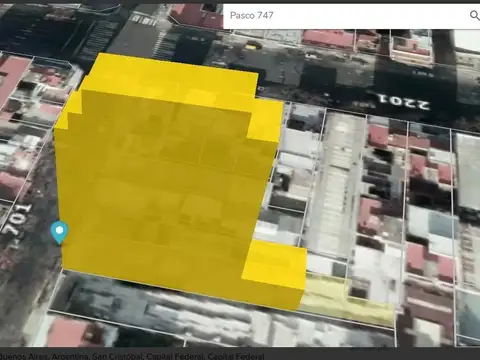Click the blue location pin marker
The height and width of the screenshot is (360, 480).
click(x=59, y=232)
